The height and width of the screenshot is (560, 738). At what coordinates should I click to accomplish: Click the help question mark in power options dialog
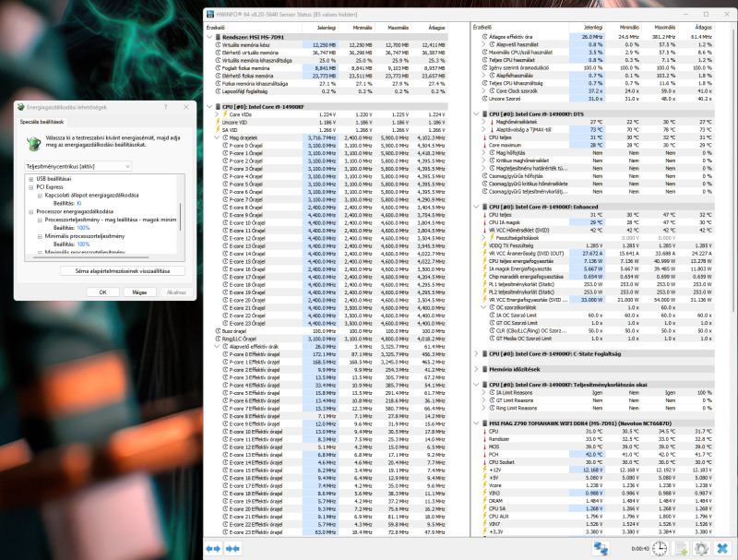[166, 107]
